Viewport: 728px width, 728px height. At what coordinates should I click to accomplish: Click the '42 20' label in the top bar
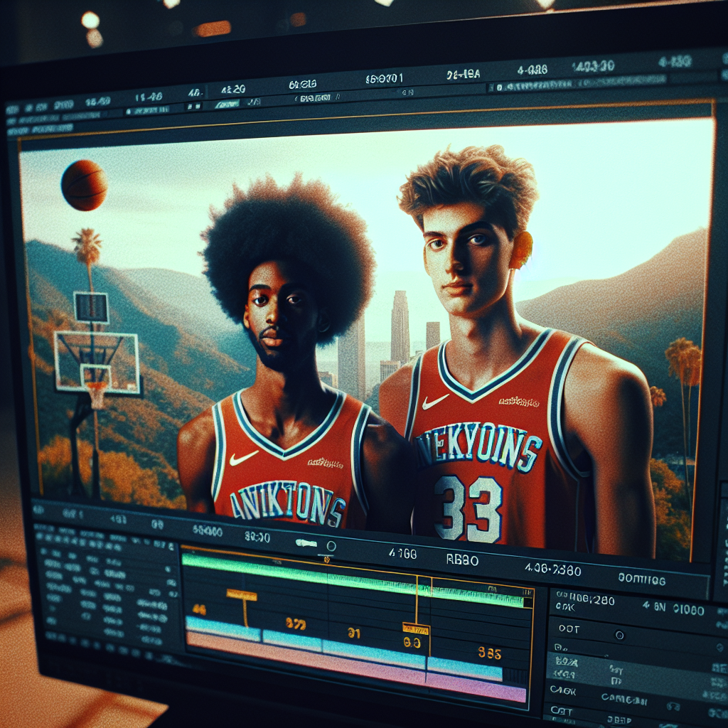(x=233, y=89)
